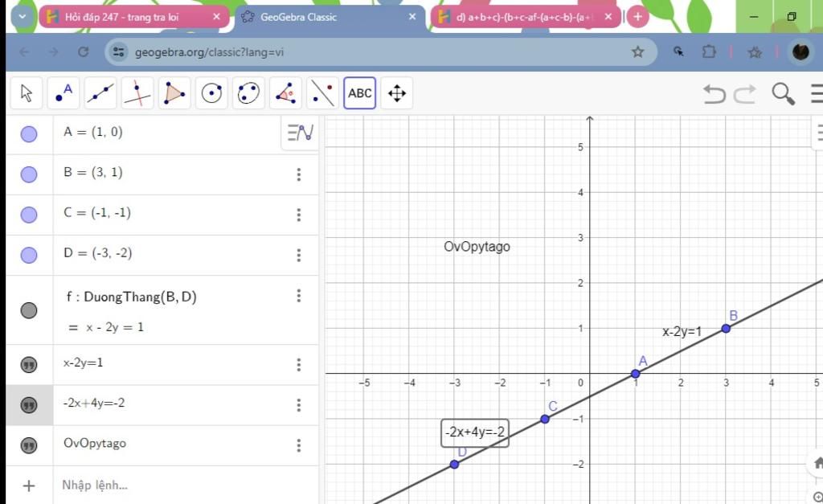Select the f : DuongThang(B, D) definition
This screenshot has width=823, height=504.
coord(131,297)
